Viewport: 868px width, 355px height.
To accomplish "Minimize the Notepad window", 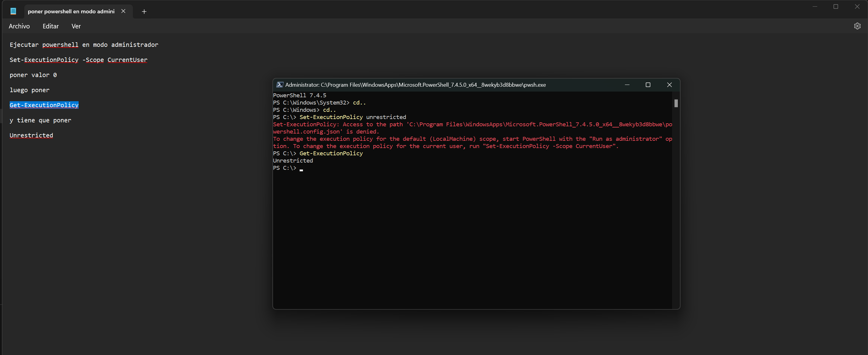I will point(814,6).
